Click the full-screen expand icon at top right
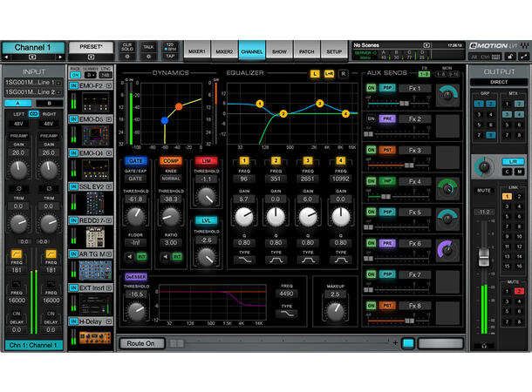Image resolution: width=532 pixels, height=392 pixels. [x=524, y=57]
